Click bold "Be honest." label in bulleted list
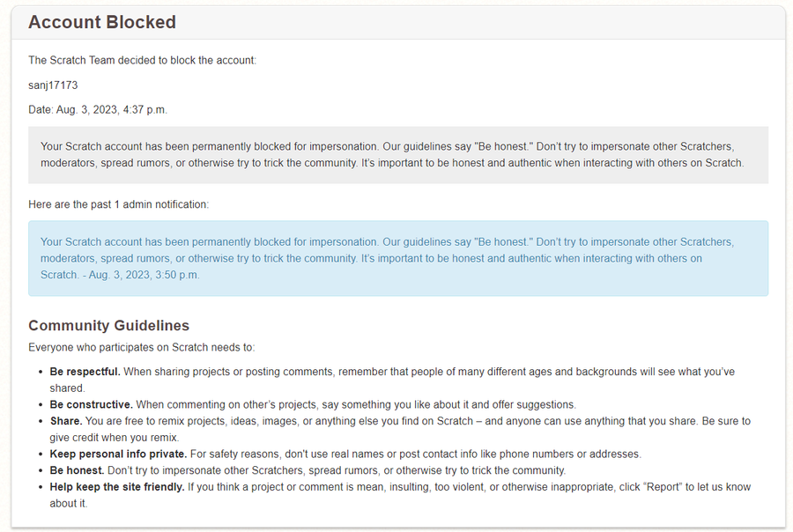Image resolution: width=793 pixels, height=532 pixels. click(78, 470)
